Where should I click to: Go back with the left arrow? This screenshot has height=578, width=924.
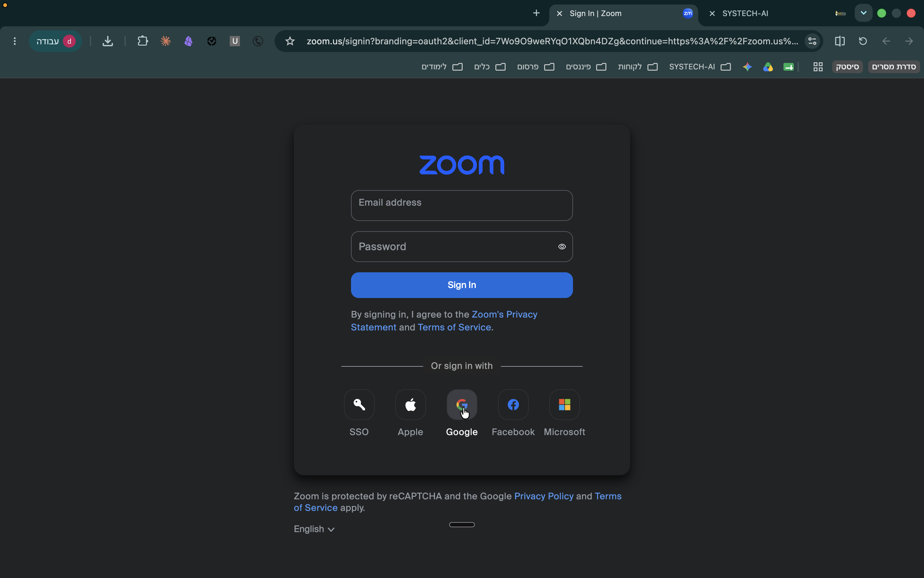(886, 41)
